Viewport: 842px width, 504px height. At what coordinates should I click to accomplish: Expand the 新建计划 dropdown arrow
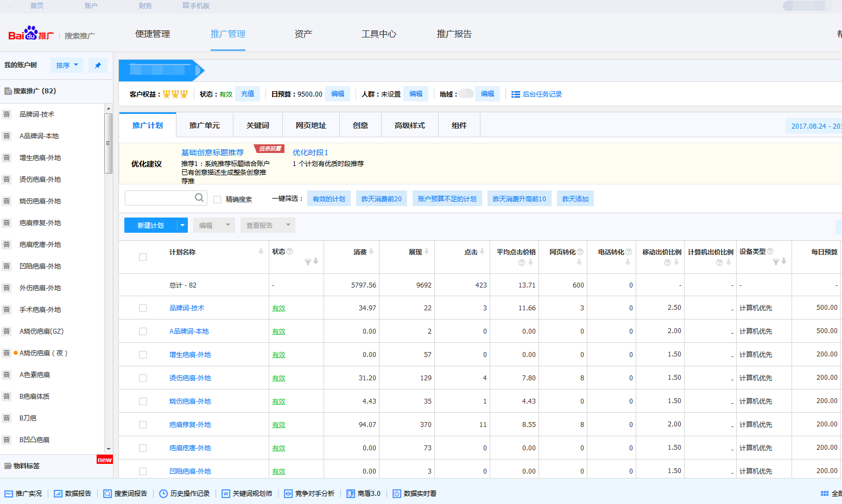[x=182, y=225]
